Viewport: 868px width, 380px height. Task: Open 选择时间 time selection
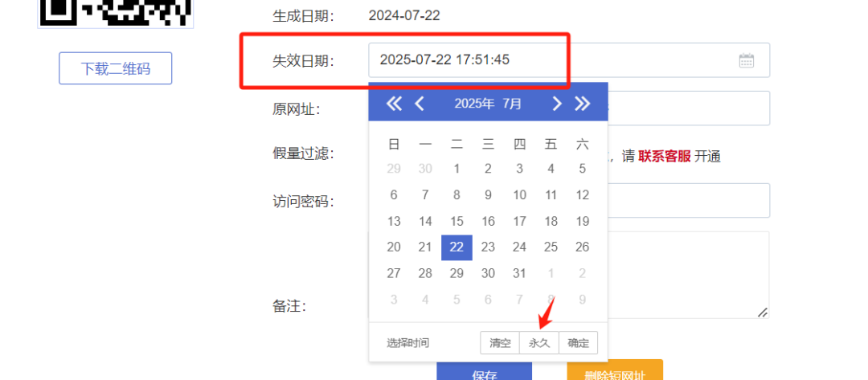[407, 343]
